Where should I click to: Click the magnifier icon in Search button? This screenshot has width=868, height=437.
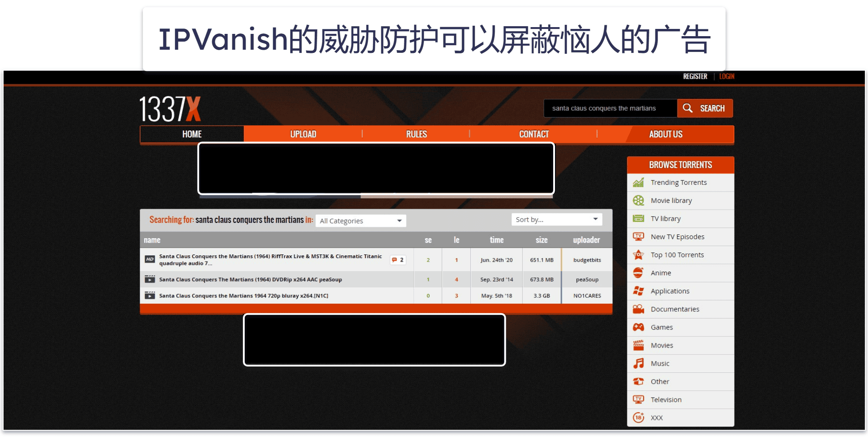(688, 108)
